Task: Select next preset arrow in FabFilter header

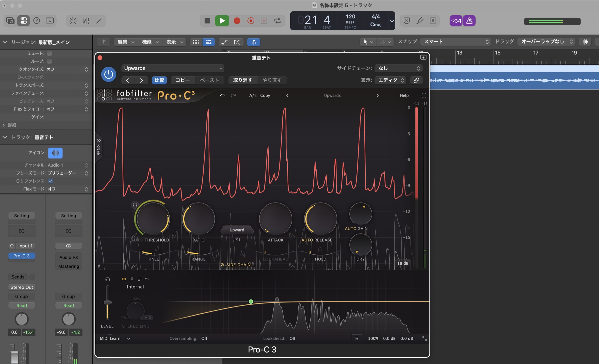Action: tap(377, 95)
